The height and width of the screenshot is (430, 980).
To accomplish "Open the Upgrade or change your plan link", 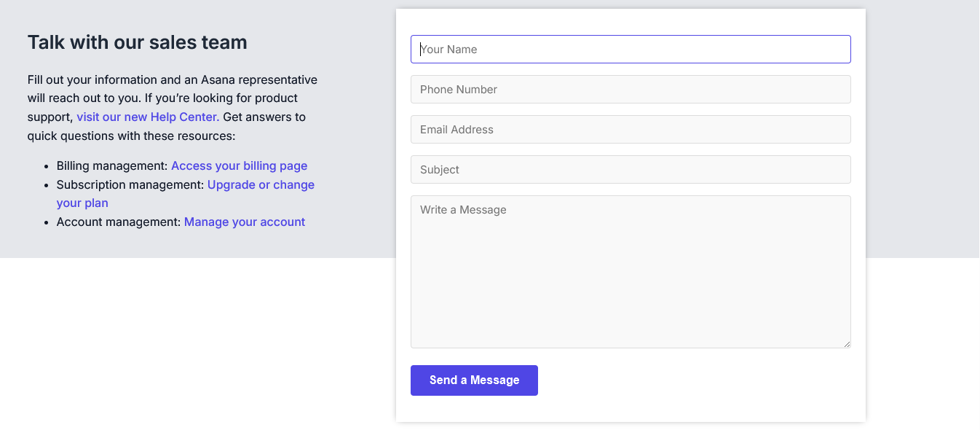I will coord(261,185).
